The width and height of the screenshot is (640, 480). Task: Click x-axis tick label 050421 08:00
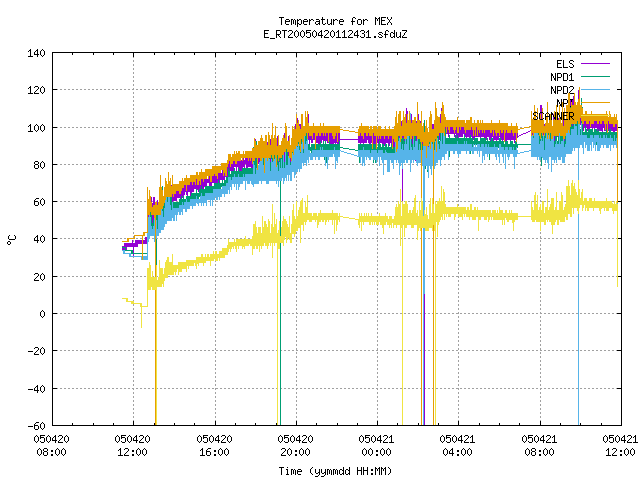[x=539, y=446]
